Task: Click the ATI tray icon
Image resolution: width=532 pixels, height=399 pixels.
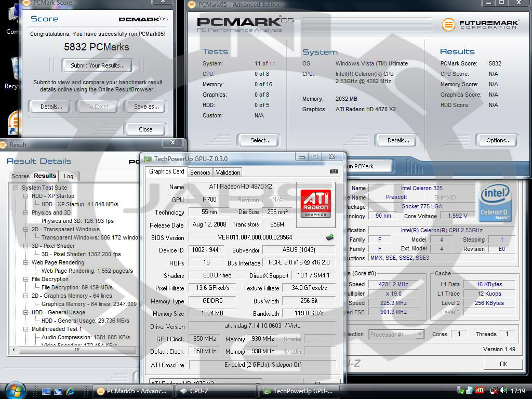Action: pyautogui.click(x=480, y=391)
